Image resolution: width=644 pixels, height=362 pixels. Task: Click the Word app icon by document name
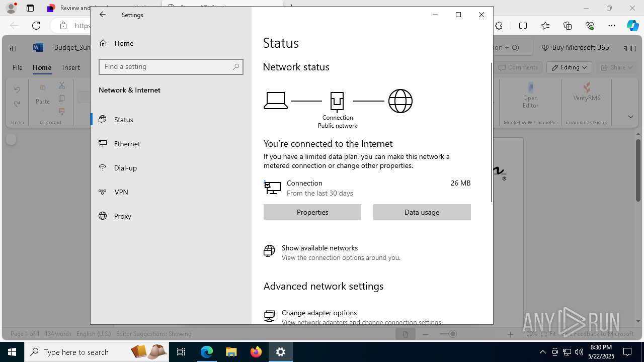point(38,47)
